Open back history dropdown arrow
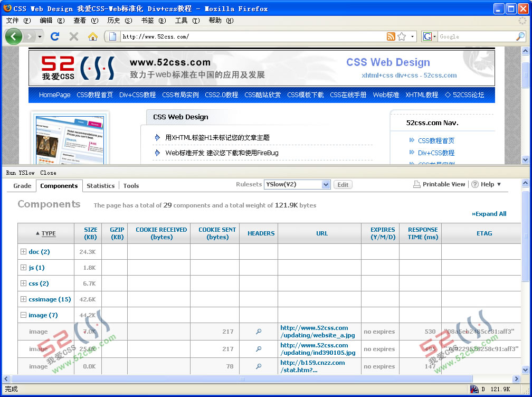Image resolution: width=532 pixels, height=397 pixels. click(x=40, y=36)
